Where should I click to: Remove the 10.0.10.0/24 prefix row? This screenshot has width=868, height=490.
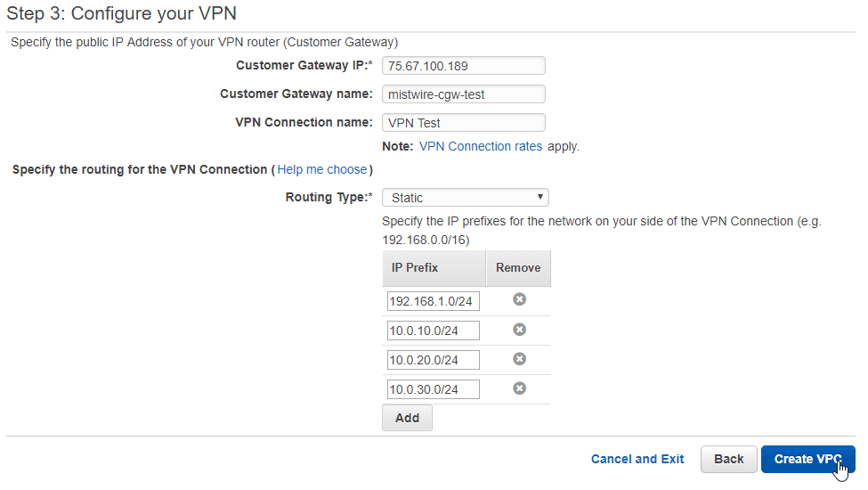click(x=519, y=330)
